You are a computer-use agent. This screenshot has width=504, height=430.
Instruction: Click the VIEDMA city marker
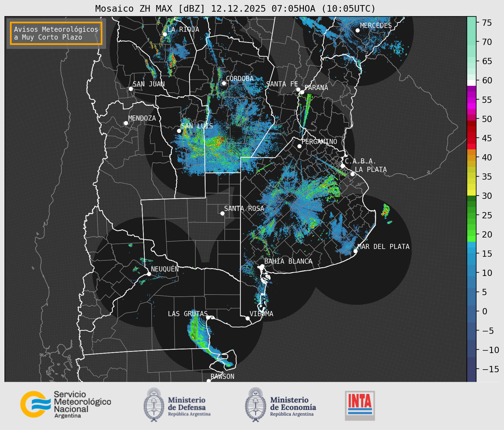coord(247,318)
